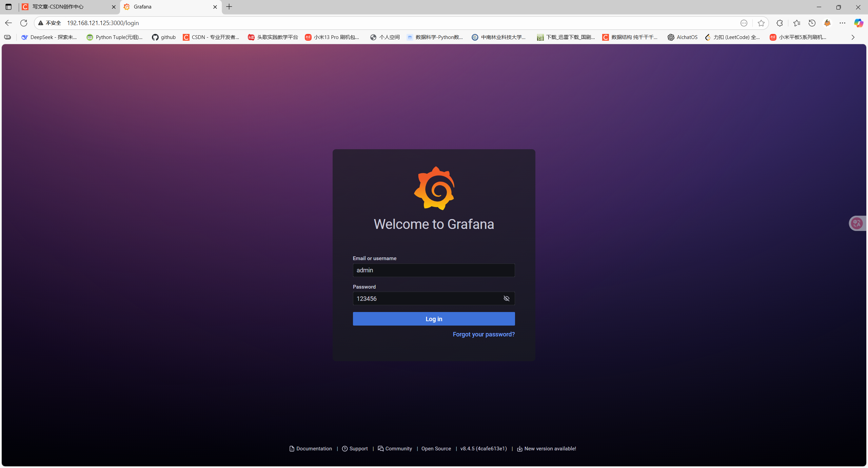Click the profile avatar icon
Image resolution: width=868 pixels, height=468 pixels.
(827, 23)
